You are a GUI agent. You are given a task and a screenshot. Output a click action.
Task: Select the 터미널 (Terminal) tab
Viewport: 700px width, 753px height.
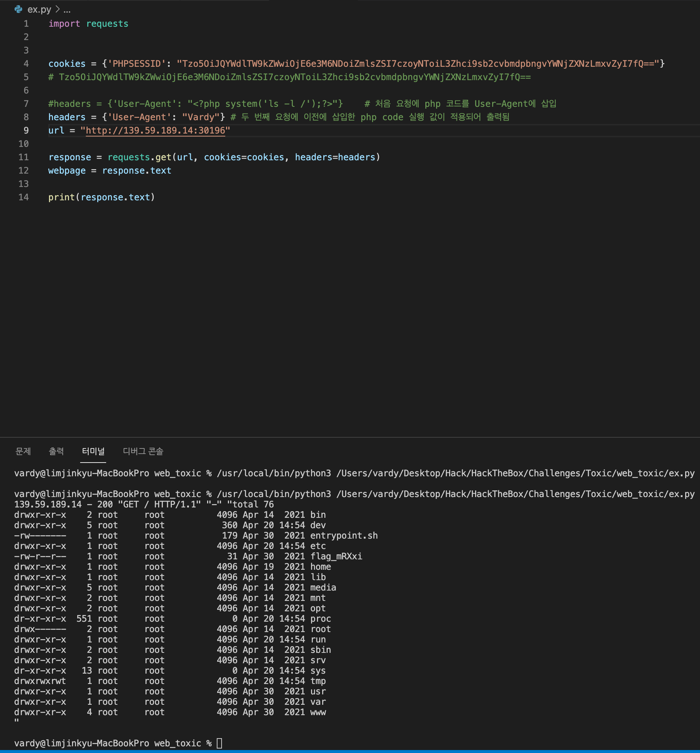pyautogui.click(x=93, y=451)
